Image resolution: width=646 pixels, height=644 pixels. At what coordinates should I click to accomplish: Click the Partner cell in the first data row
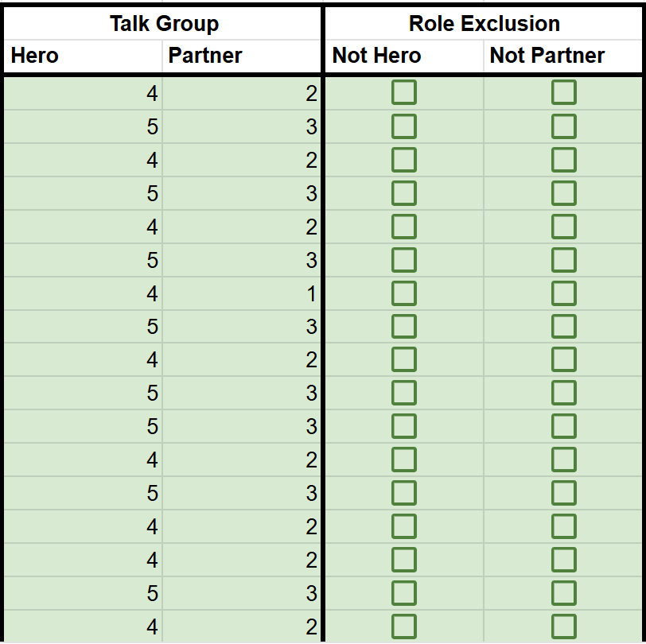click(241, 94)
